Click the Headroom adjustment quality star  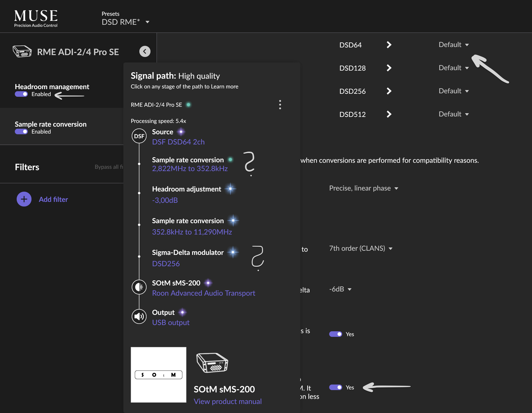click(x=230, y=189)
